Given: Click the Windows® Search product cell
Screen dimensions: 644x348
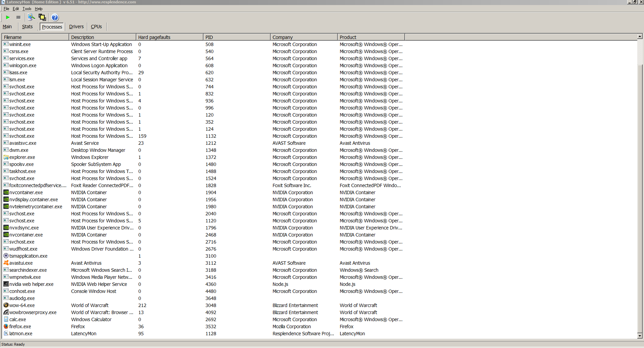Looking at the screenshot, I should [x=359, y=270].
